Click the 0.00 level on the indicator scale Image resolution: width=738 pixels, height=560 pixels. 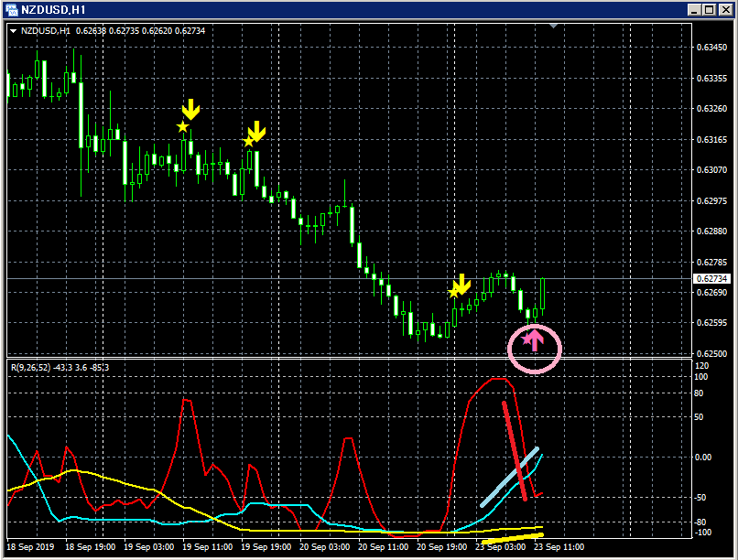click(702, 457)
